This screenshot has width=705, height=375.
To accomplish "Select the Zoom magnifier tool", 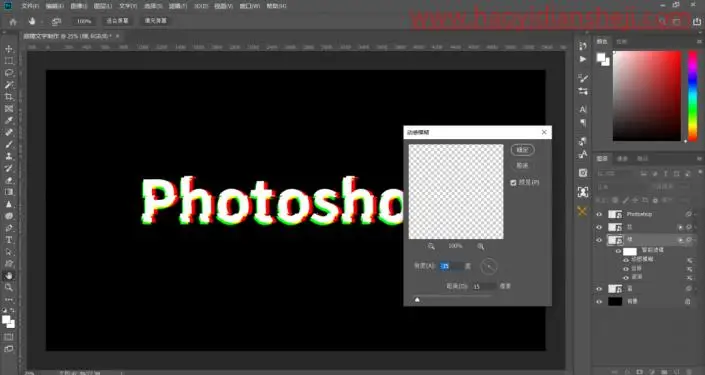I will (9, 287).
